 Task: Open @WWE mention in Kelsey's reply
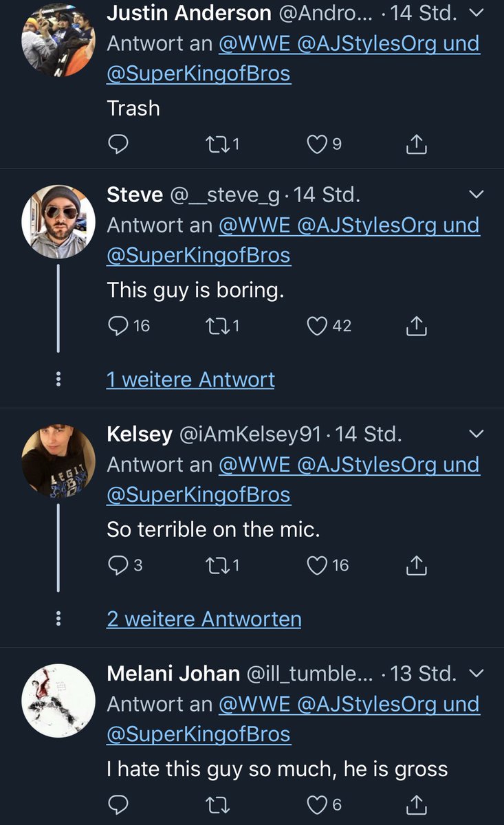coord(255,465)
